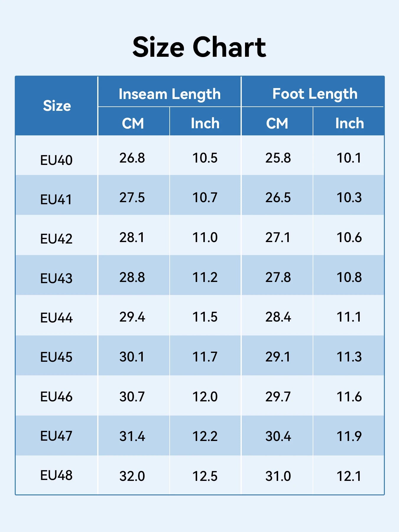
Task: Click the Size Chart title
Action: [x=199, y=47]
